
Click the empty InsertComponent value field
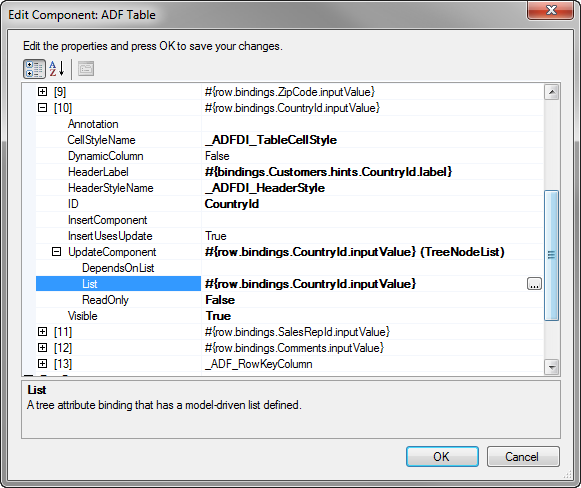coord(372,220)
